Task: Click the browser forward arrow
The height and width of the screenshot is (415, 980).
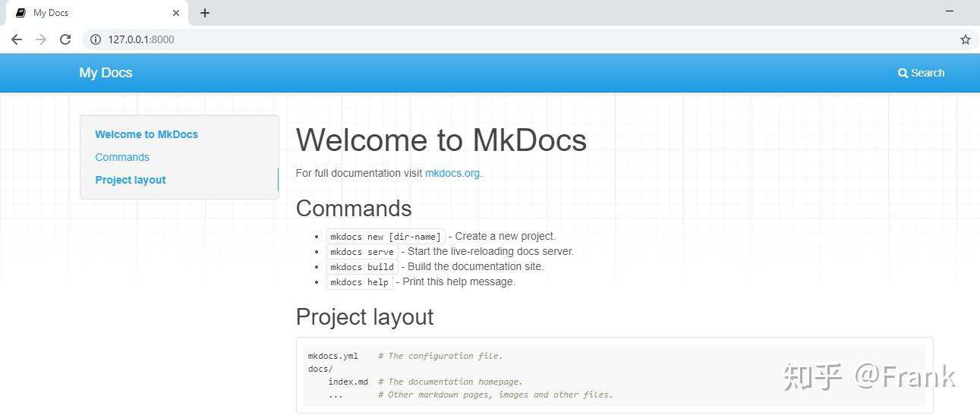Action: (41, 39)
